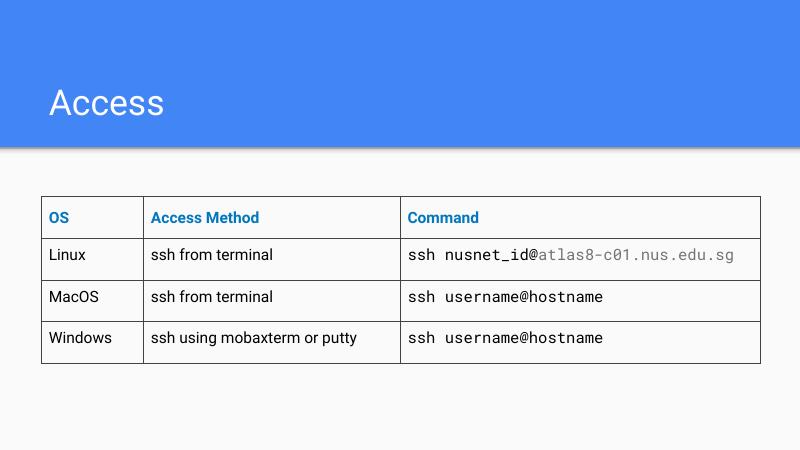Select the Windows "ssh username@hostname" command
Screen dimensions: 800x450
click(505, 338)
